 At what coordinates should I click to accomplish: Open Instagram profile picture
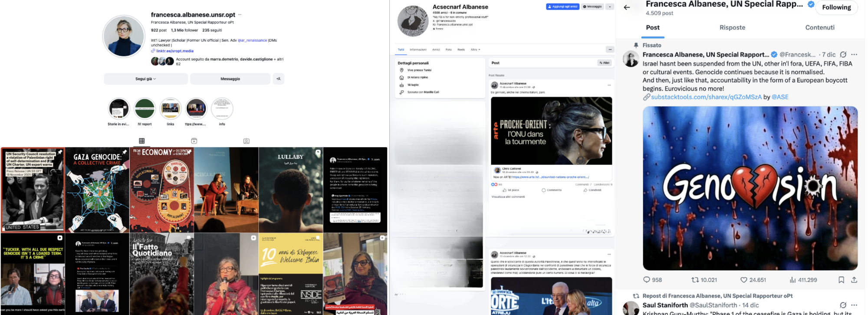tap(124, 36)
